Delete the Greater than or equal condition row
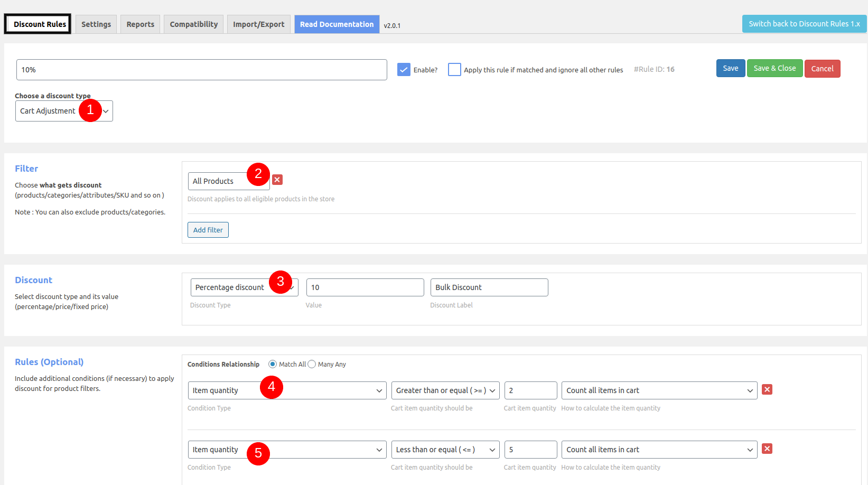Screen dimensions: 868x485 (767, 389)
